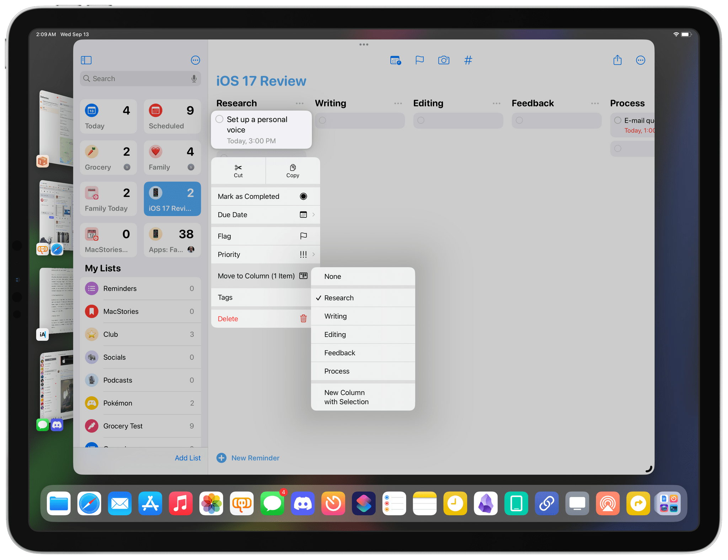Tap the microphone in search field
Image resolution: width=728 pixels, height=560 pixels.
point(194,79)
